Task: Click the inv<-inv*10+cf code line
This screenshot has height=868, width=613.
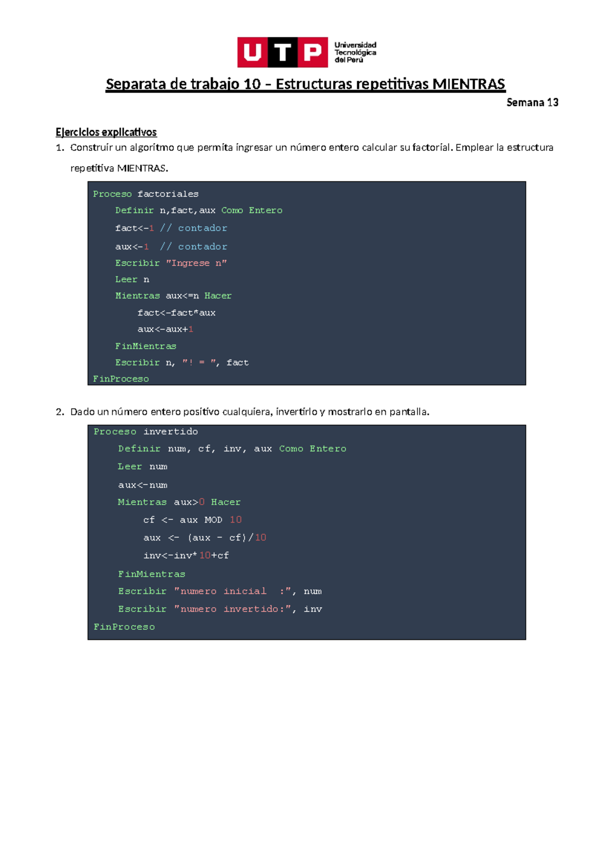Action: click(186, 556)
